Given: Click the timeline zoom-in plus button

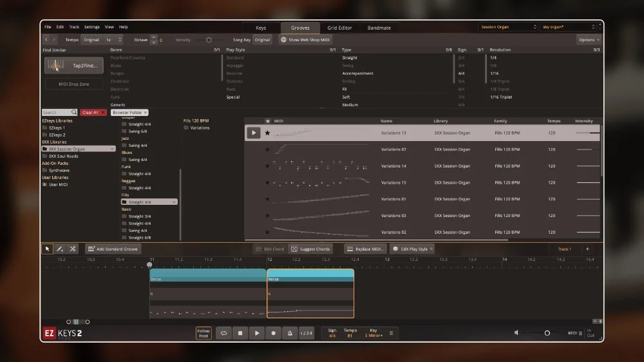Looking at the screenshot, I should (x=600, y=321).
